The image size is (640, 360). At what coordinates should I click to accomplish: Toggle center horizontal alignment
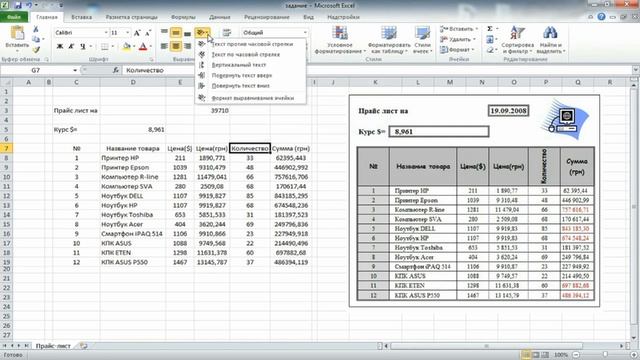[176, 46]
